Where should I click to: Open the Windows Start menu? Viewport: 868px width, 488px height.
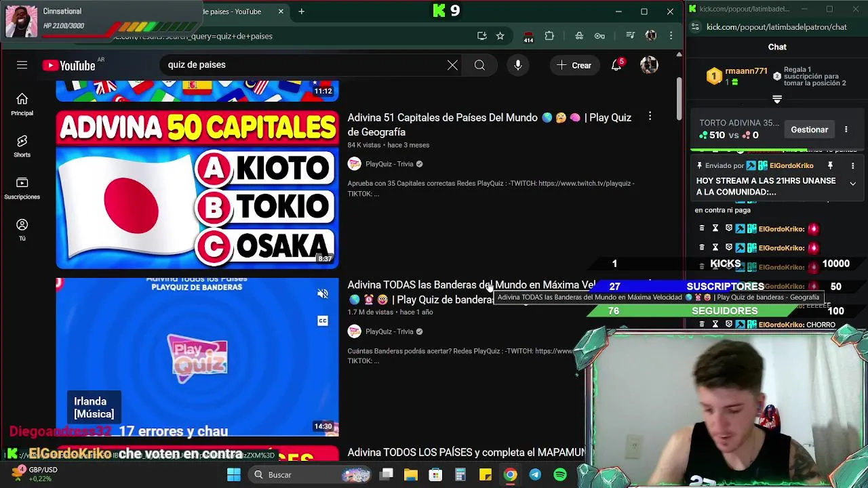pyautogui.click(x=234, y=475)
